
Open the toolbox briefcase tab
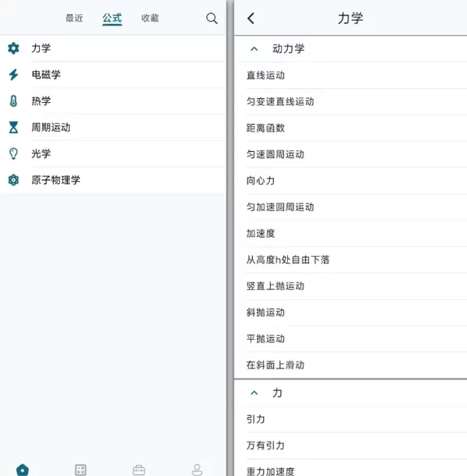coord(139,469)
